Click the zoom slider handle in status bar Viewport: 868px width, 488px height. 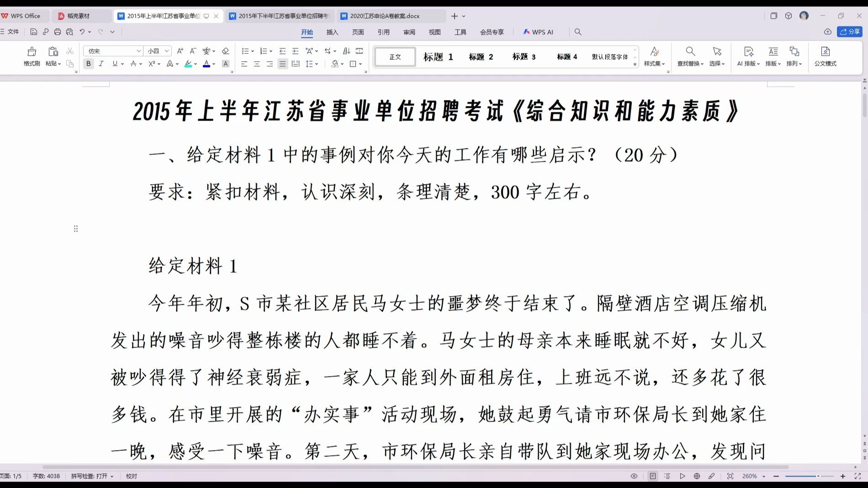click(x=818, y=476)
